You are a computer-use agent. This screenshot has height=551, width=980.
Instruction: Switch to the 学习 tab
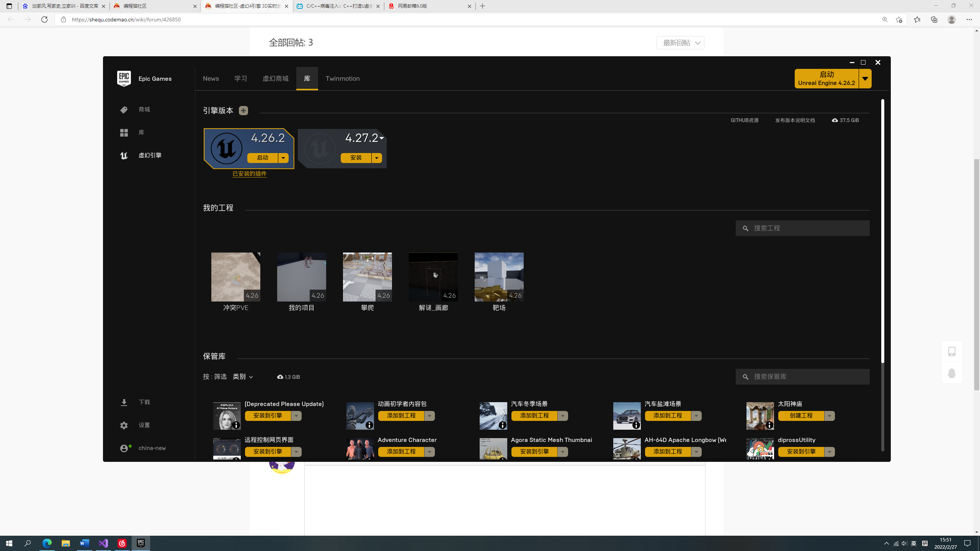click(241, 78)
